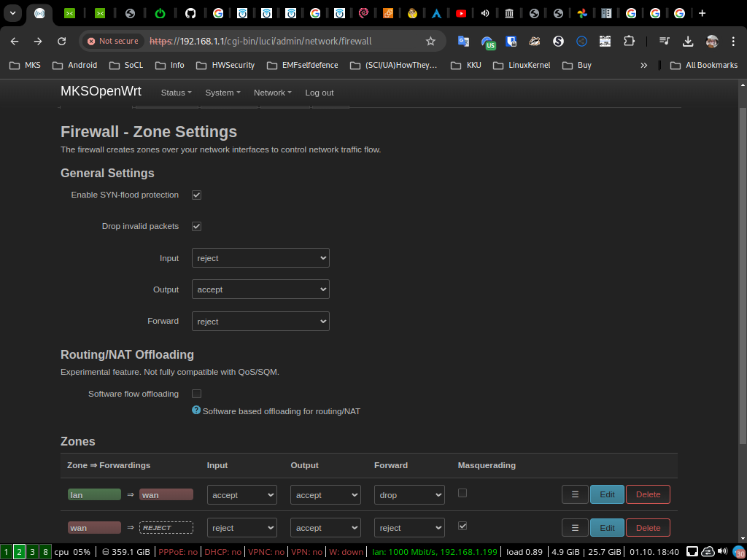
Task: Open the media controls icon in toolbar
Action: point(664,42)
